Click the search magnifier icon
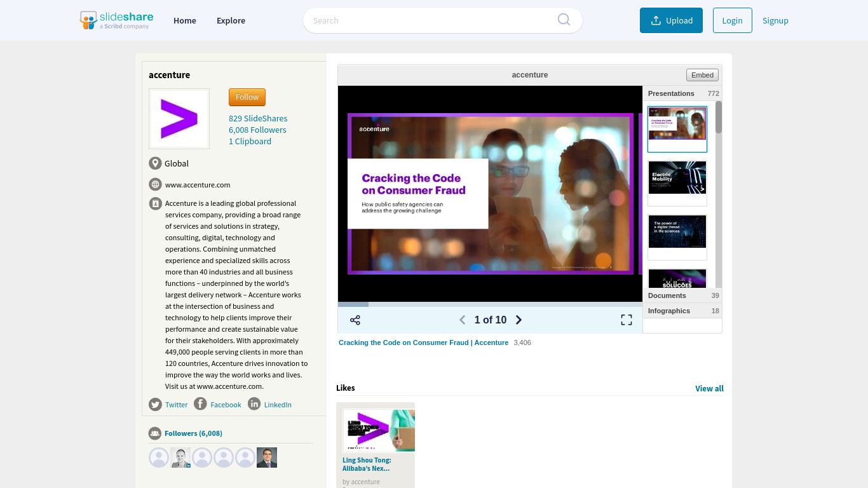868x488 pixels. 564,20
